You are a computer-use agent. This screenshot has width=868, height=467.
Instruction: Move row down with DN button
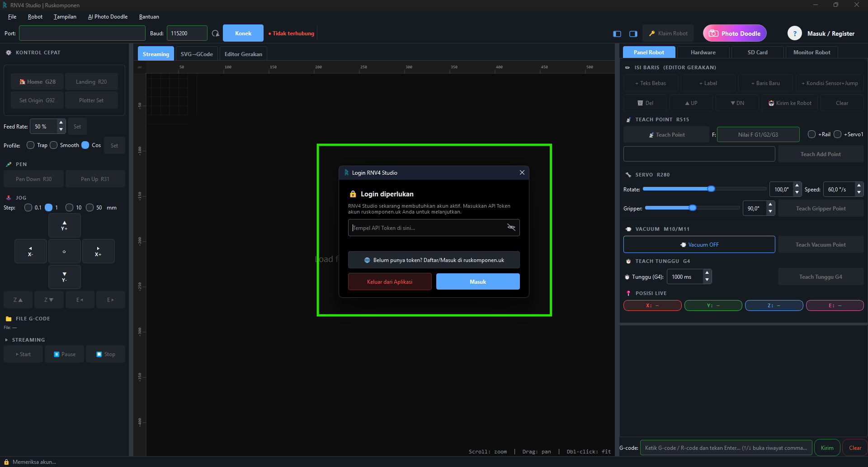[x=737, y=103]
